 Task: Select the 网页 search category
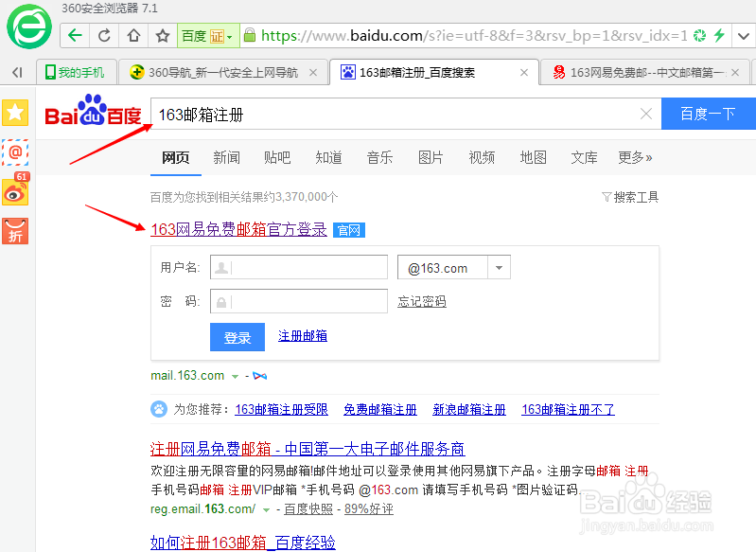[x=175, y=157]
